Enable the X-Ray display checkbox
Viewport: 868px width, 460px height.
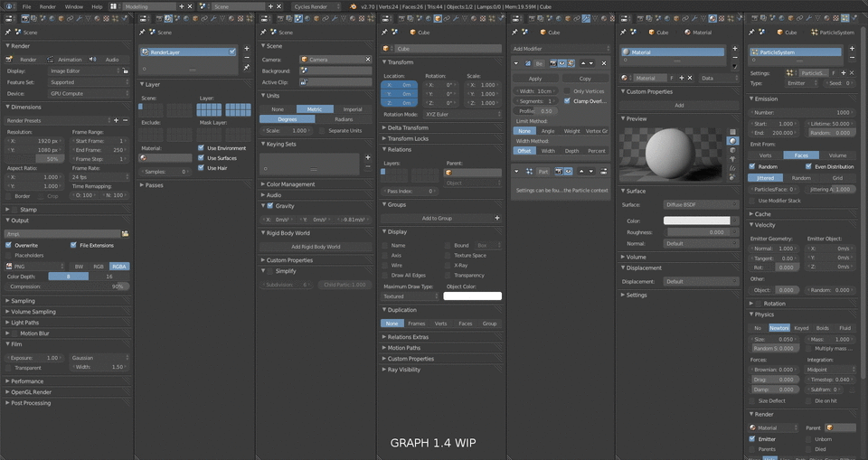[x=448, y=265]
